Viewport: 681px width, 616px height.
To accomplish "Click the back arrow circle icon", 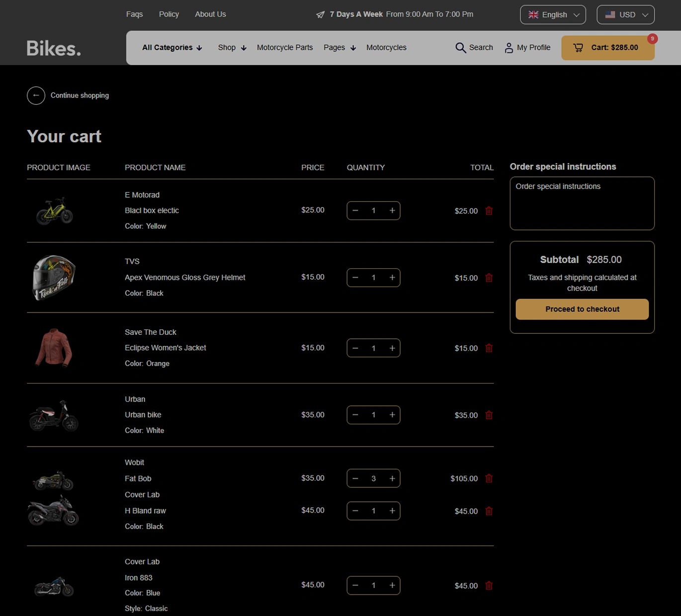I will (x=36, y=95).
